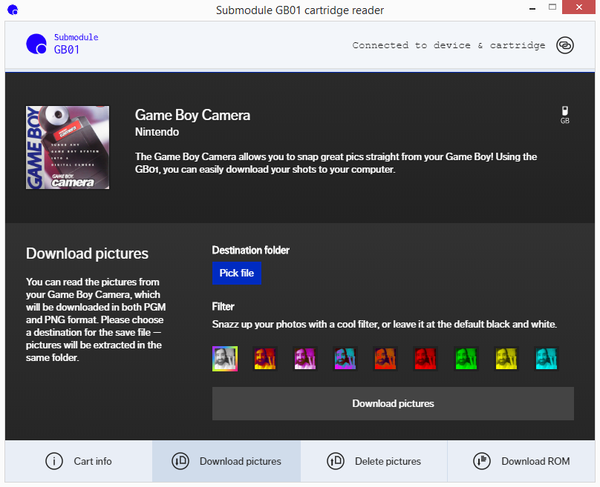Viewport: 600px width, 487px height.
Task: Click the Submodule GB01 logo icon
Action: point(36,44)
